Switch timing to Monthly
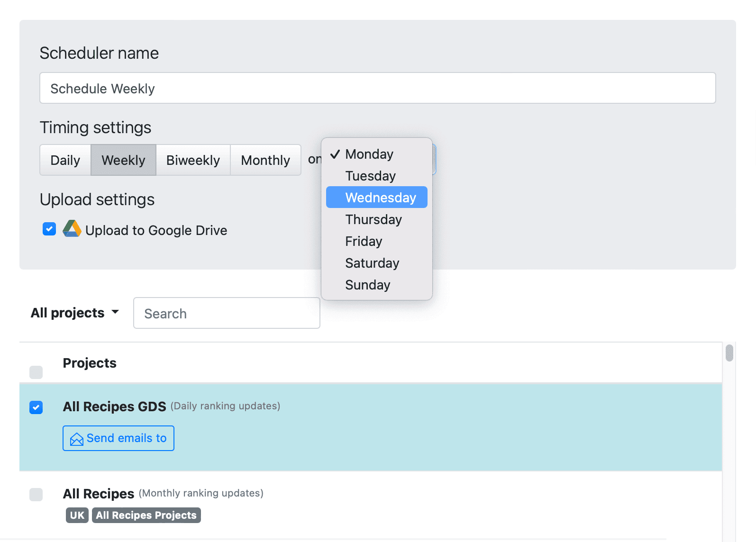The image size is (756, 542). click(x=265, y=160)
